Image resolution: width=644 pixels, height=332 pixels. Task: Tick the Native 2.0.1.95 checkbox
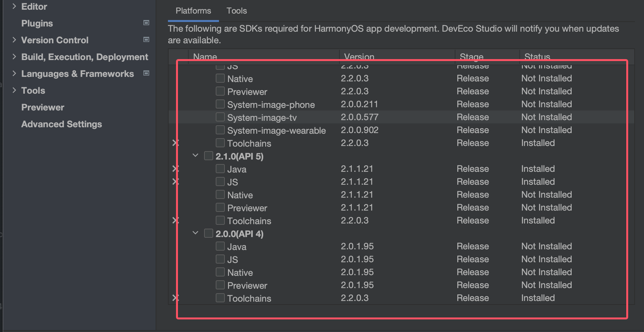pyautogui.click(x=220, y=272)
